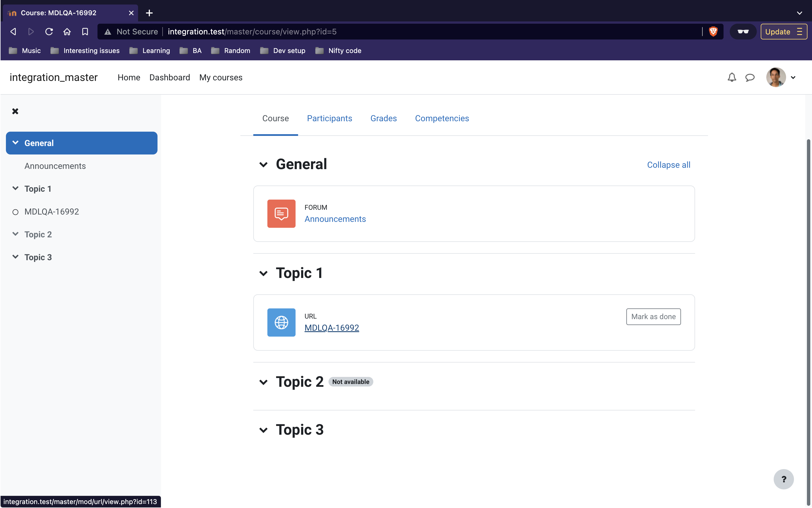Open the tab search dropdown arrow

(800, 13)
